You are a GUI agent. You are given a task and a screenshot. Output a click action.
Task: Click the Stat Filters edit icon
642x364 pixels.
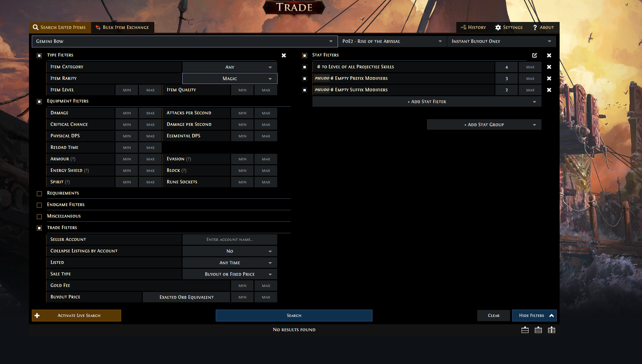coord(534,55)
